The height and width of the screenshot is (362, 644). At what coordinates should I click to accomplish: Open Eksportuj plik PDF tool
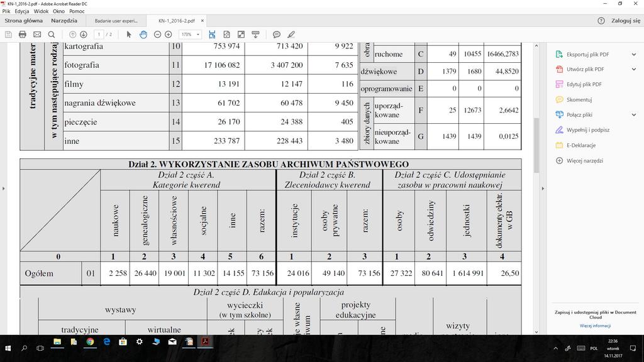[x=587, y=54]
